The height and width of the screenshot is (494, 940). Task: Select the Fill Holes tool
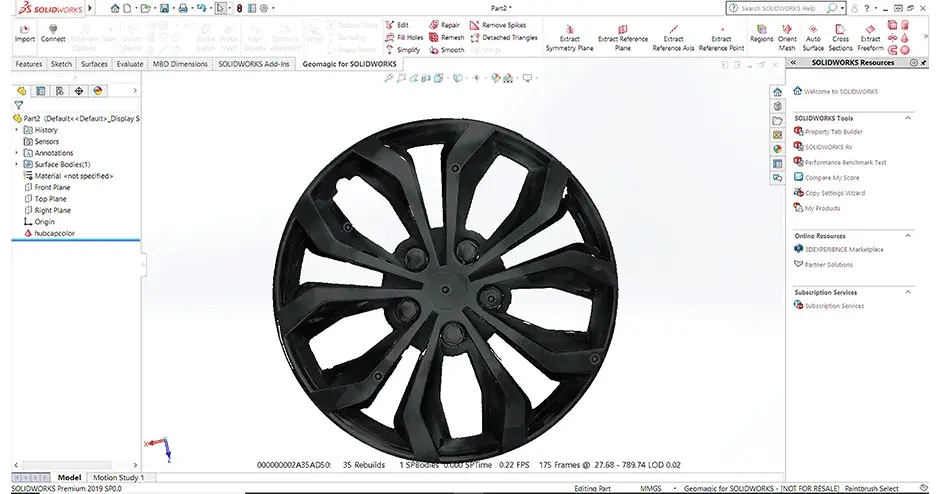409,37
